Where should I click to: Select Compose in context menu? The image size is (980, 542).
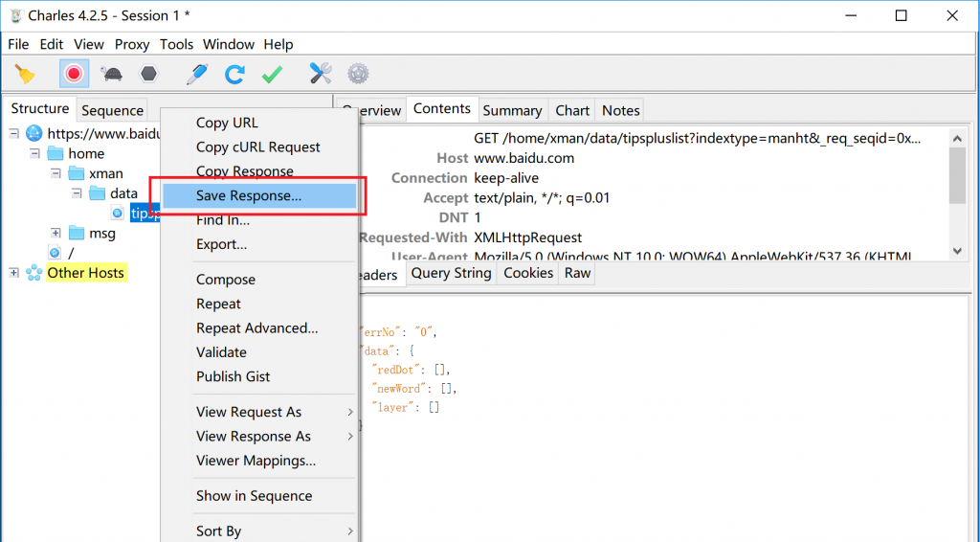[258, 280]
